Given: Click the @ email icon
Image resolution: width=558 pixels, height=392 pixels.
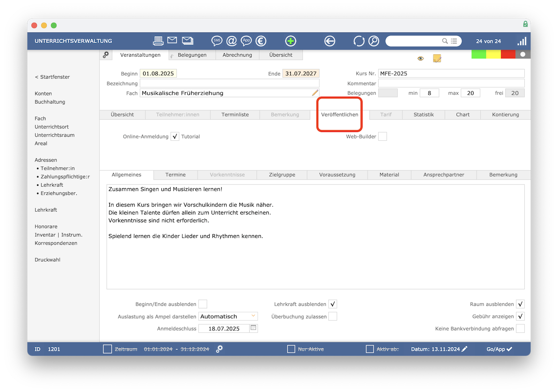Looking at the screenshot, I should coord(231,41).
